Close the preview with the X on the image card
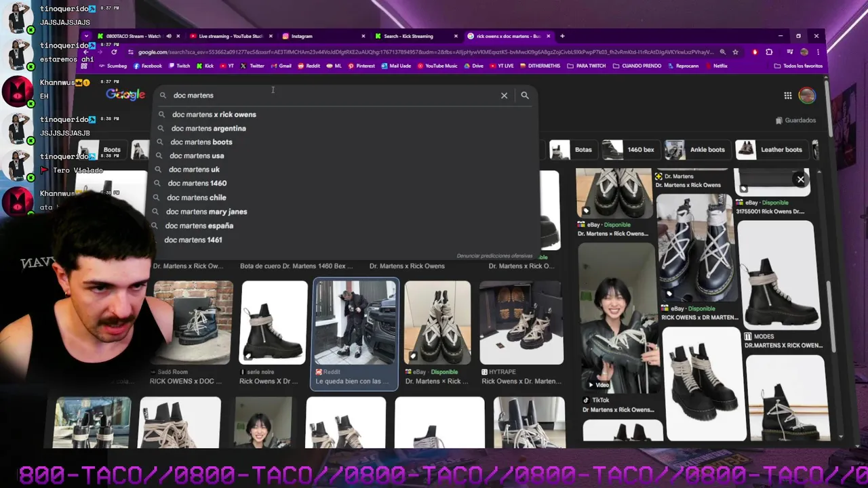This screenshot has height=488, width=868. 801,180
